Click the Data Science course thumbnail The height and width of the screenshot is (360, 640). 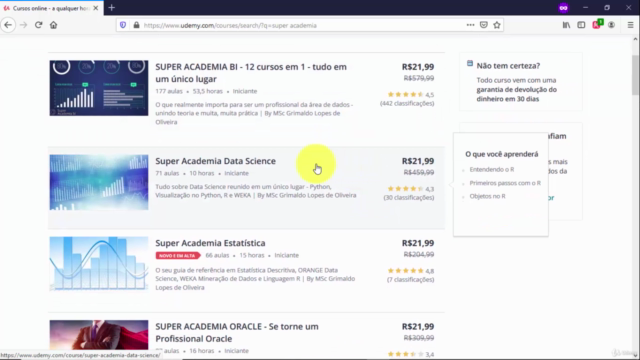click(99, 182)
